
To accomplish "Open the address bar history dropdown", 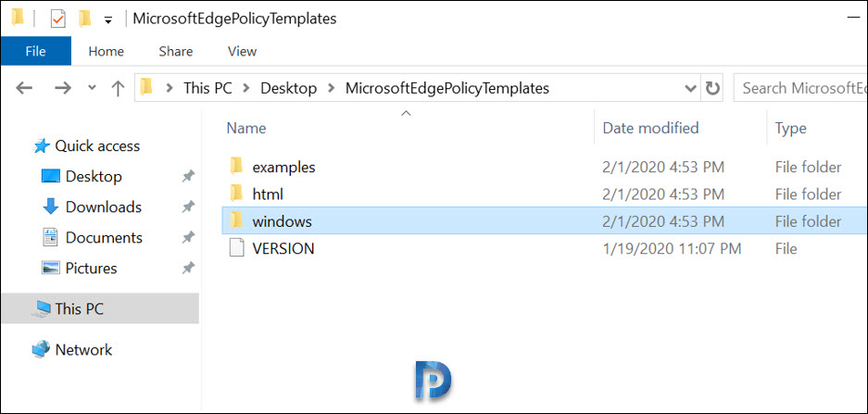I will click(691, 88).
